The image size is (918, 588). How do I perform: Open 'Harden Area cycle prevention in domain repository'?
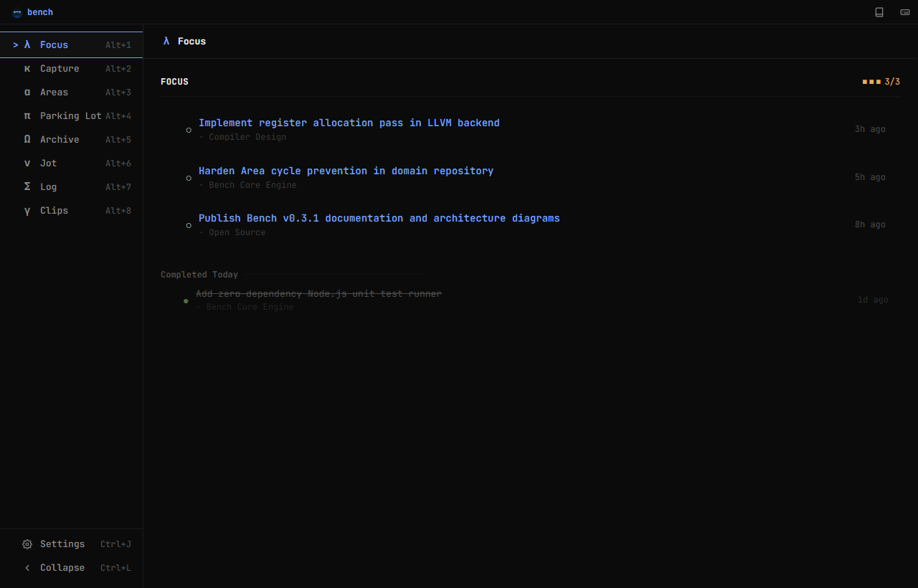point(346,171)
